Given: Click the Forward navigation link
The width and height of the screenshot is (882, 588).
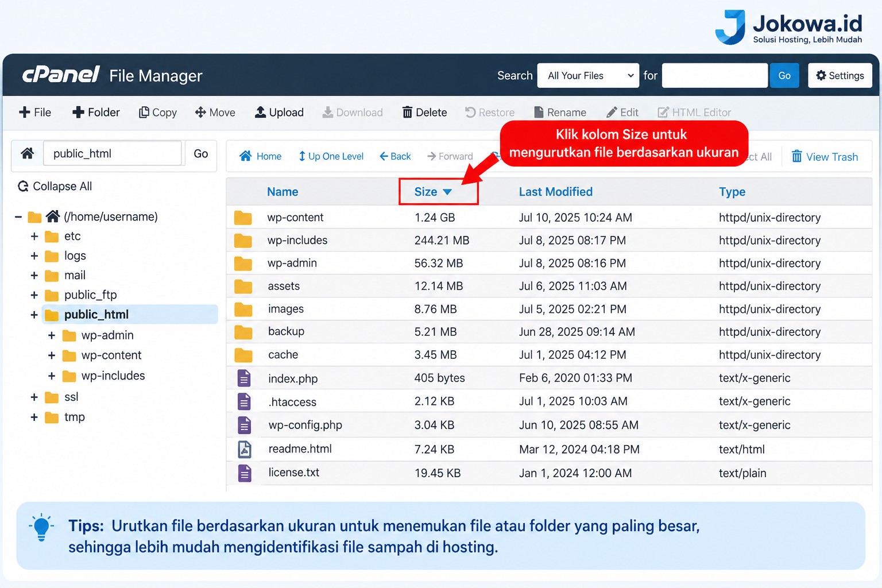Looking at the screenshot, I should 450,156.
